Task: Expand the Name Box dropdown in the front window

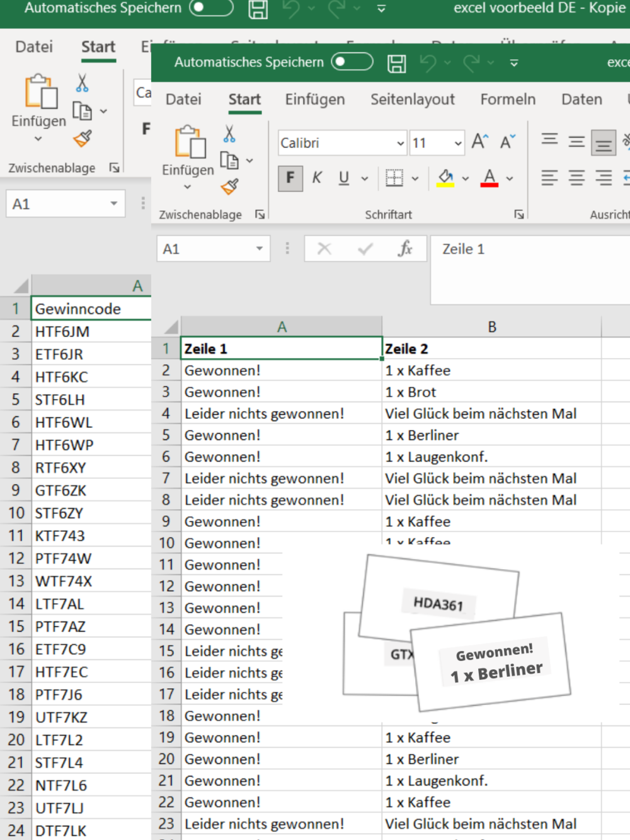Action: (259, 249)
